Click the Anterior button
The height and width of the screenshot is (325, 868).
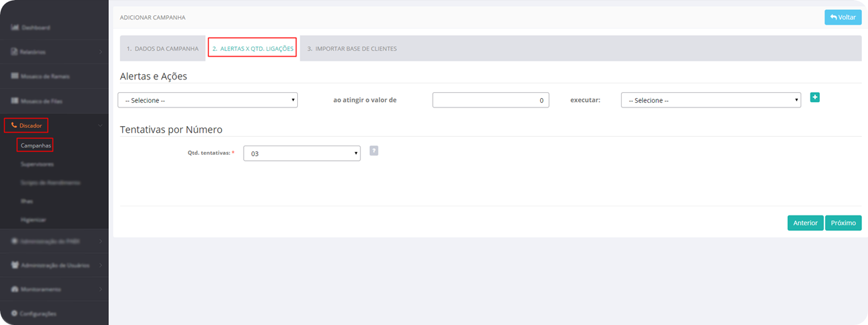(805, 223)
